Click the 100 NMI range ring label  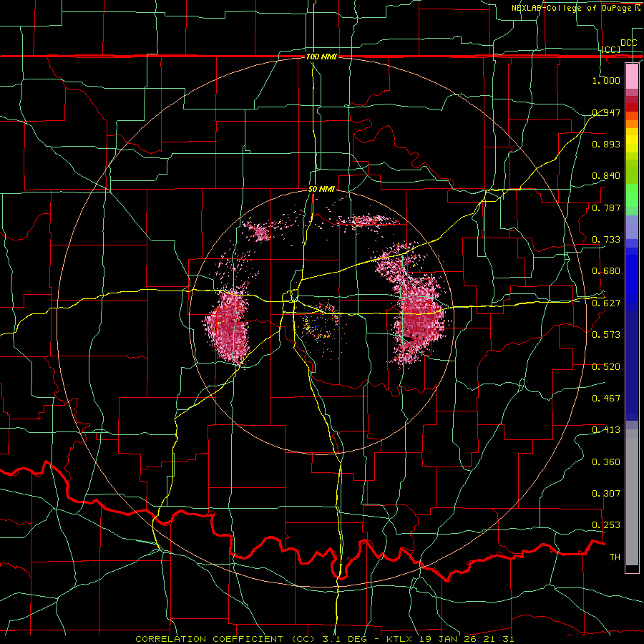[321, 57]
